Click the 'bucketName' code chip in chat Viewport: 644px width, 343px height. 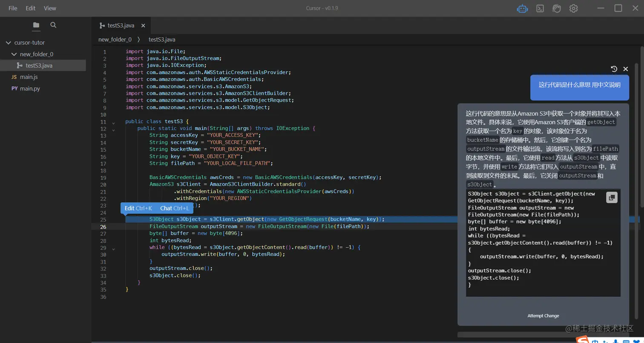pyautogui.click(x=483, y=140)
